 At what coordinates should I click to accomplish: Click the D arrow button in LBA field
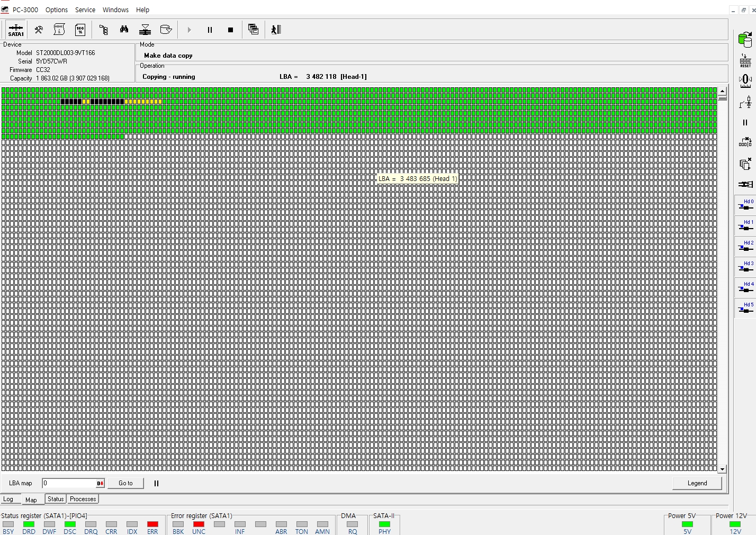pyautogui.click(x=100, y=483)
